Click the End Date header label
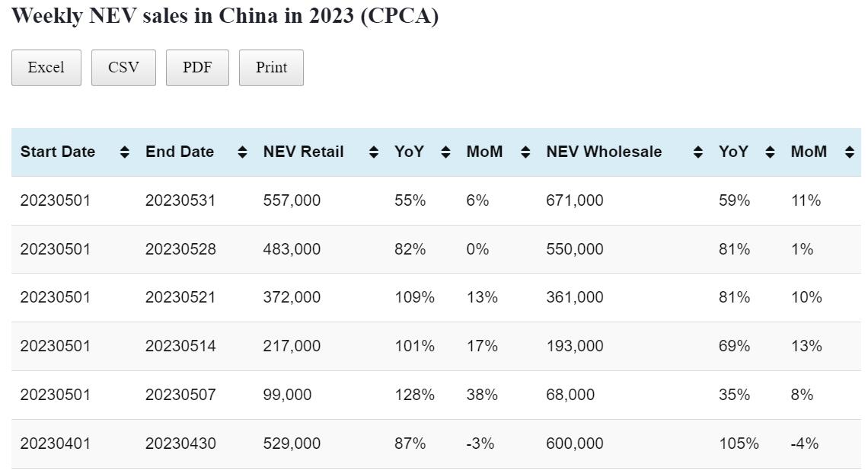The height and width of the screenshot is (474, 868). click(x=180, y=152)
